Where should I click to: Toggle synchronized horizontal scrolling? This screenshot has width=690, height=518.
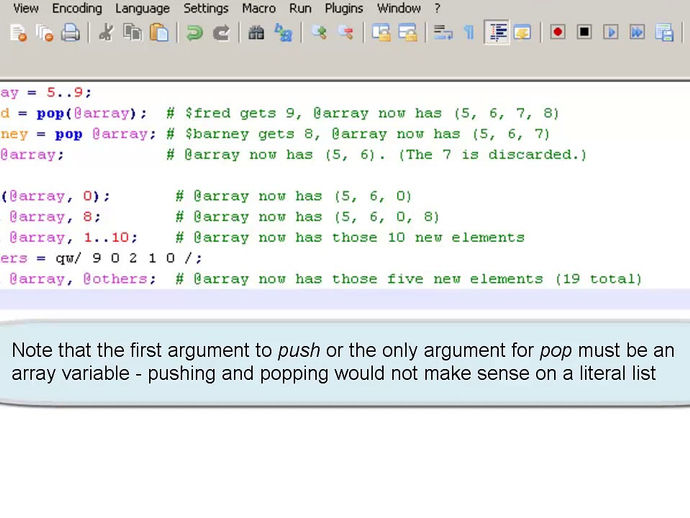(407, 33)
